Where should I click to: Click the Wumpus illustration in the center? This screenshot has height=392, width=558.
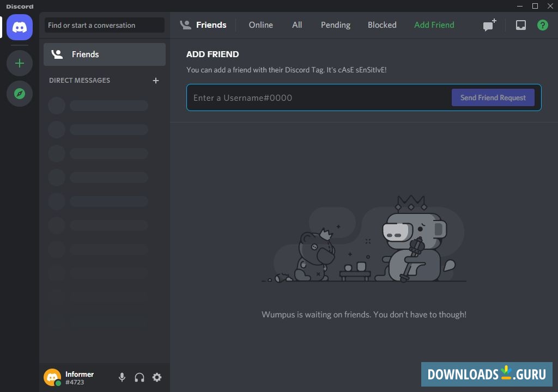363,240
